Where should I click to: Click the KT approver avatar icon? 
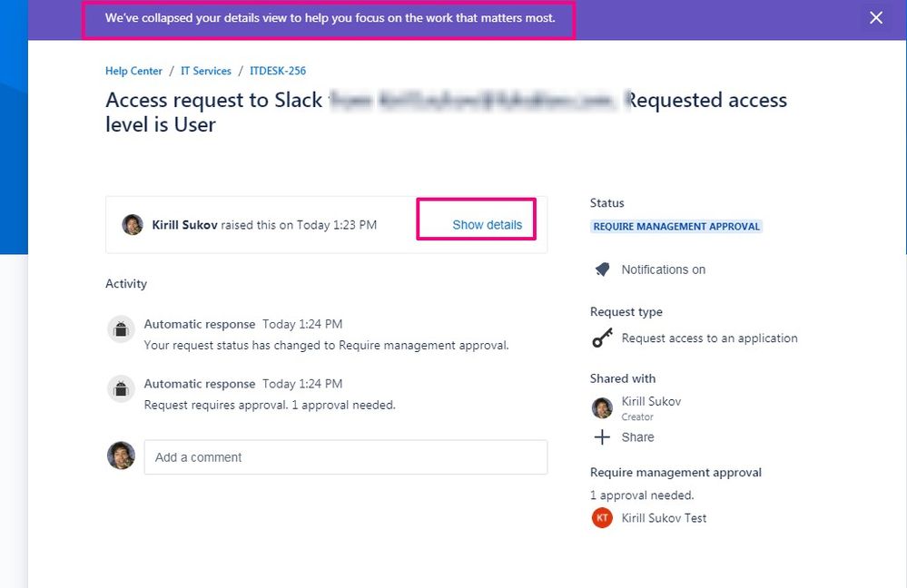(x=602, y=518)
